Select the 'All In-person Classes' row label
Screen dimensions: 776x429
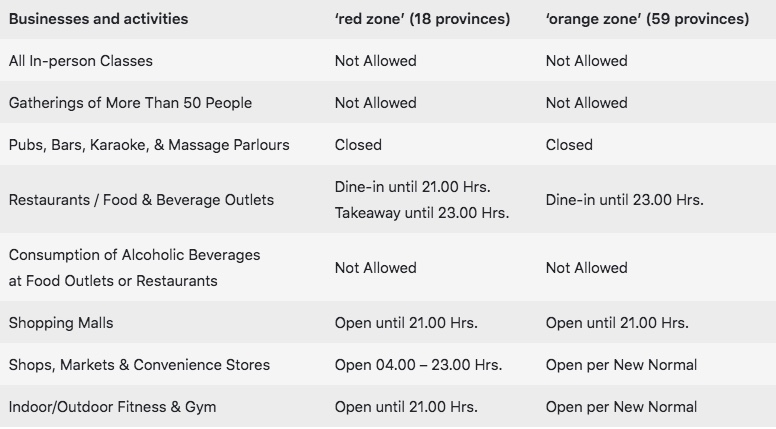coord(81,61)
